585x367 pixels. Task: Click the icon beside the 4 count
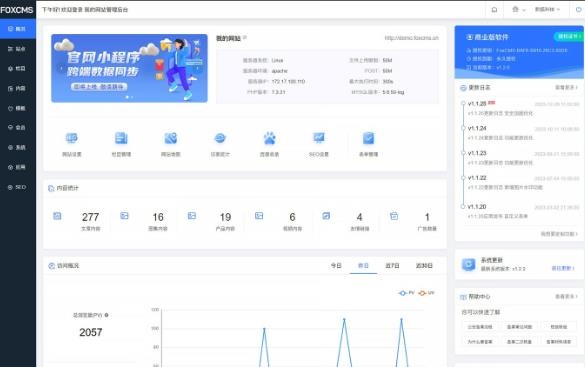click(326, 216)
